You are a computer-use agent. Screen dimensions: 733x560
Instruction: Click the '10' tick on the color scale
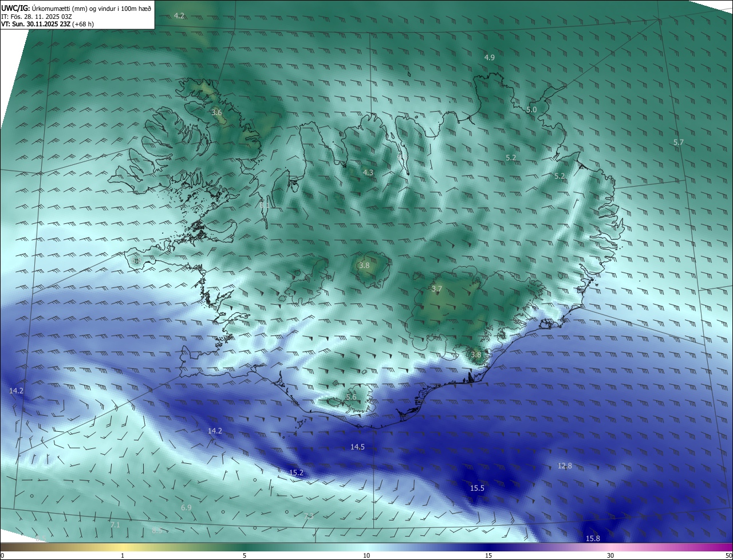[366, 555]
